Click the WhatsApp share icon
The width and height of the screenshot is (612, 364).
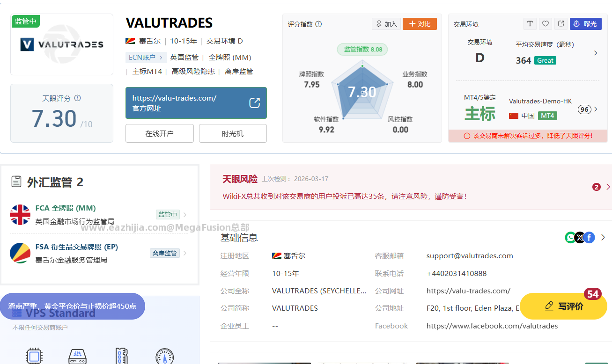pos(570,238)
